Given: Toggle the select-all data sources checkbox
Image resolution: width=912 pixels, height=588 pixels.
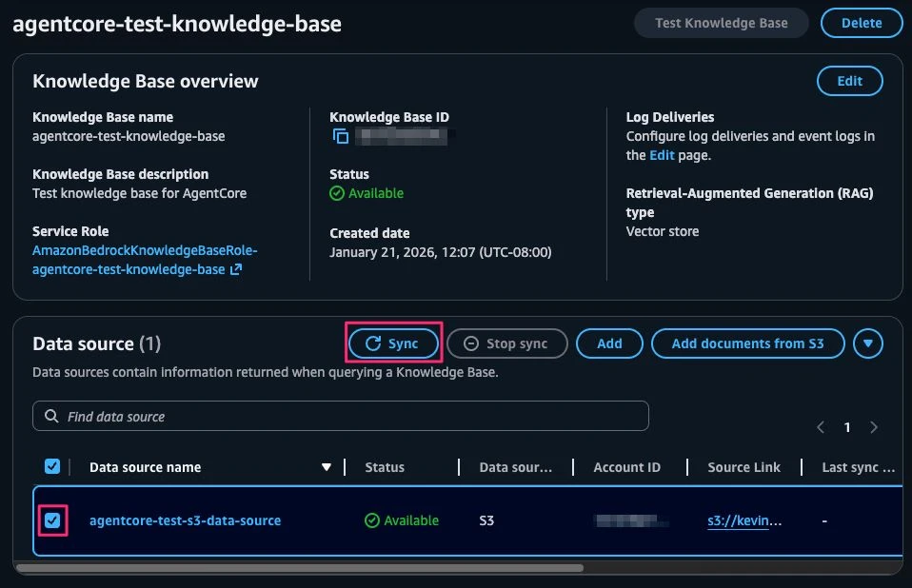Looking at the screenshot, I should (x=52, y=466).
